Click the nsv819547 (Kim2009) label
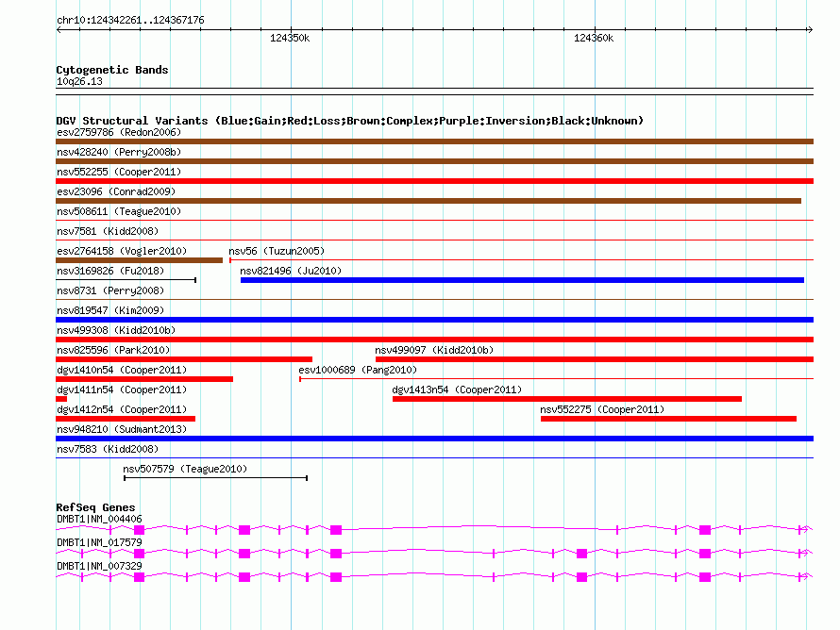Screen dimensions: 840x630 [x=110, y=310]
